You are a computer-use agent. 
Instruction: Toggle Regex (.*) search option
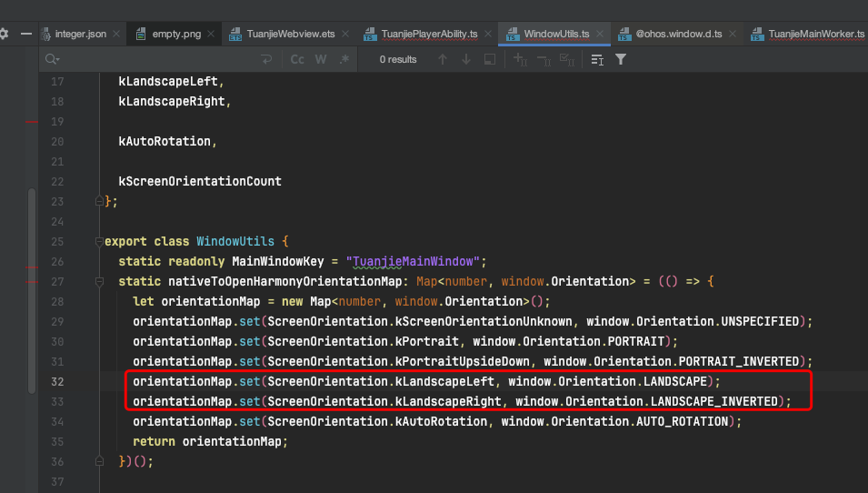(x=344, y=59)
